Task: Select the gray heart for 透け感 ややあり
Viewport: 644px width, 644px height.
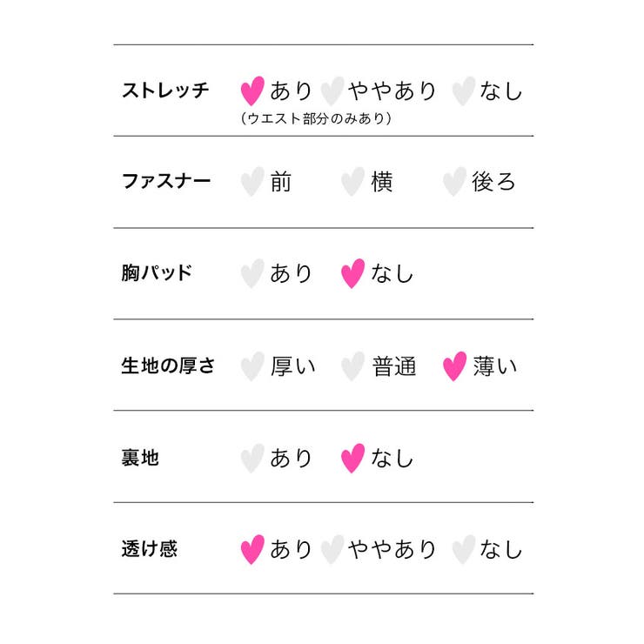Action: point(332,549)
